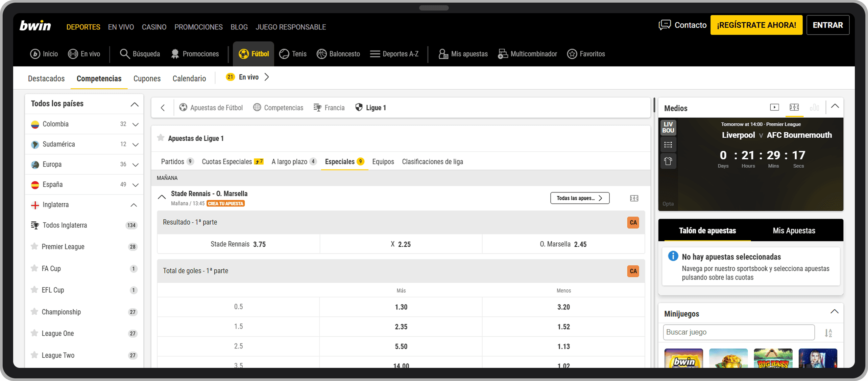Open the Cupones tab

[147, 78]
